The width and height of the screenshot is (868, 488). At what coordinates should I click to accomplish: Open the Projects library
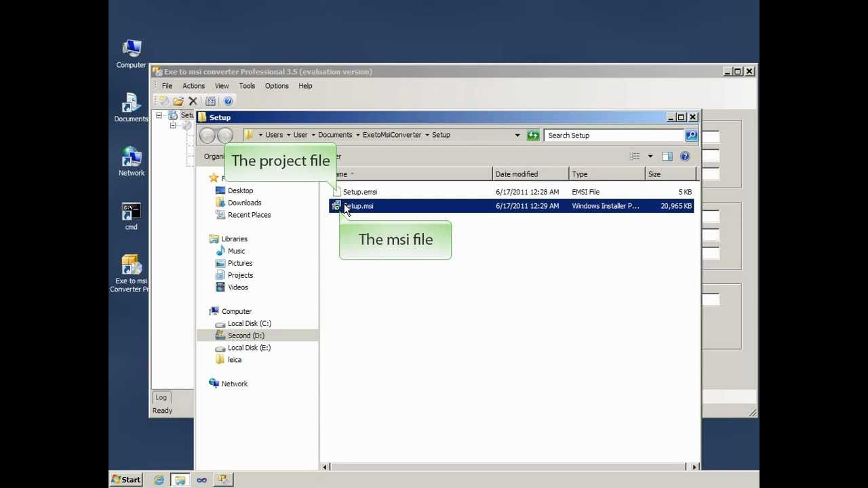click(240, 275)
